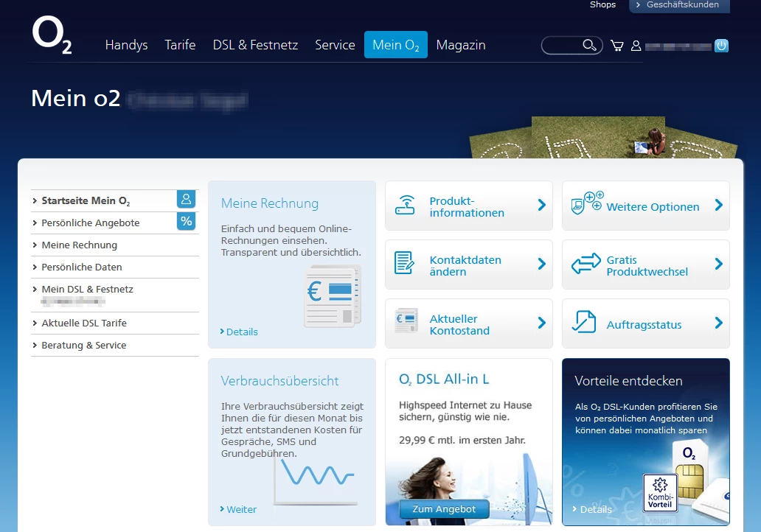Click the euro invoice illustration in Meine Rechnung

click(333, 296)
